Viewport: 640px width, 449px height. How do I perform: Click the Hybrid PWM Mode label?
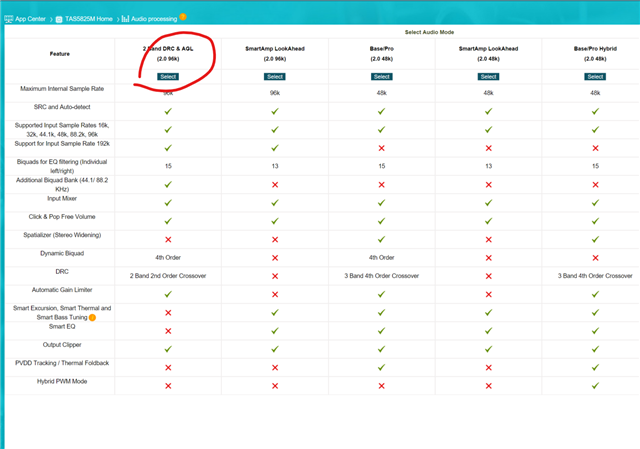[x=62, y=381]
